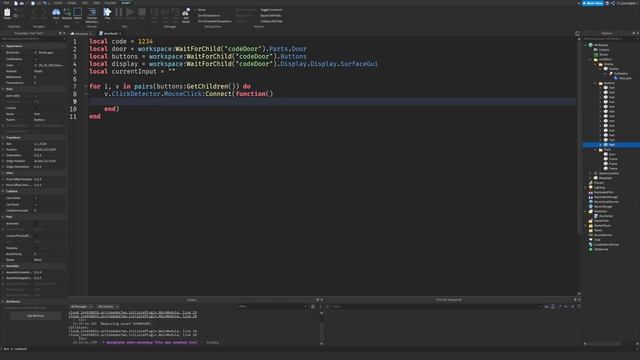Toggle the Massless checkbox
The image size is (640, 360).
coord(36,248)
